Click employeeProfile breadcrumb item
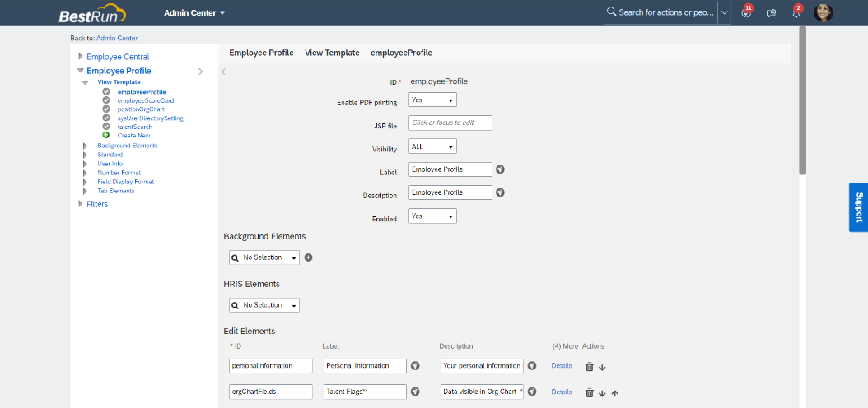The width and height of the screenshot is (868, 408). pos(401,53)
